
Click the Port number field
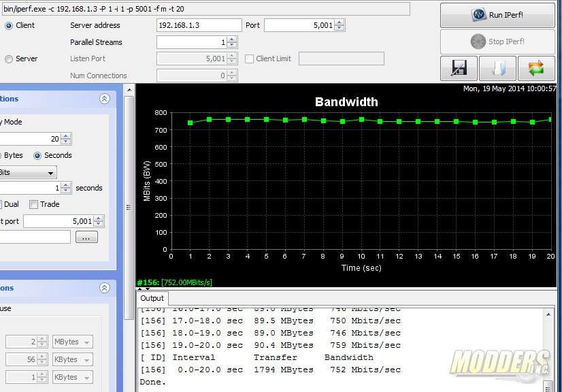pyautogui.click(x=299, y=25)
